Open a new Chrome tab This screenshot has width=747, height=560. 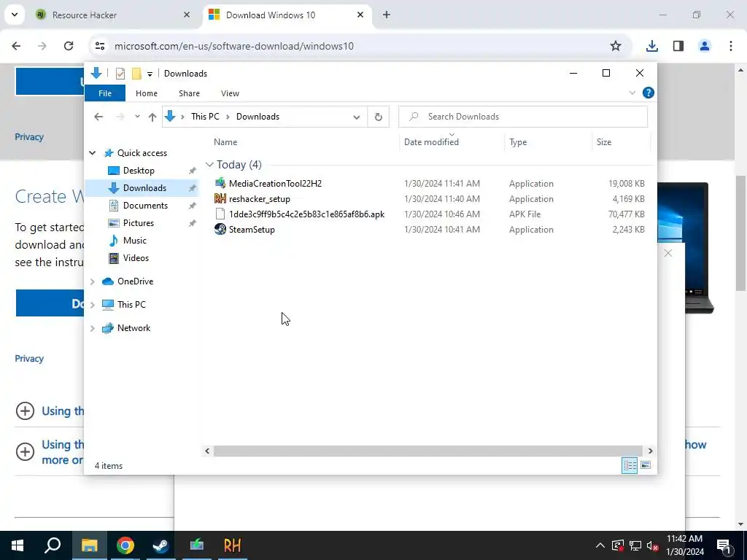click(387, 15)
